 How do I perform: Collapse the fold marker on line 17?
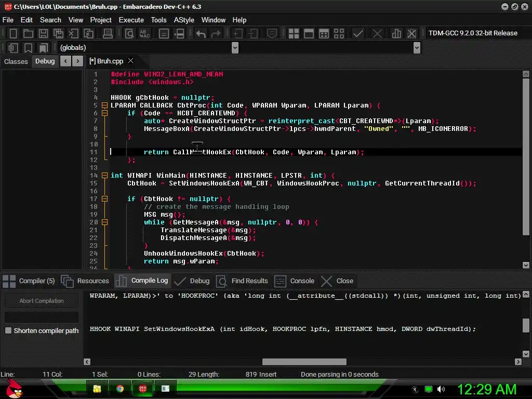click(x=104, y=199)
